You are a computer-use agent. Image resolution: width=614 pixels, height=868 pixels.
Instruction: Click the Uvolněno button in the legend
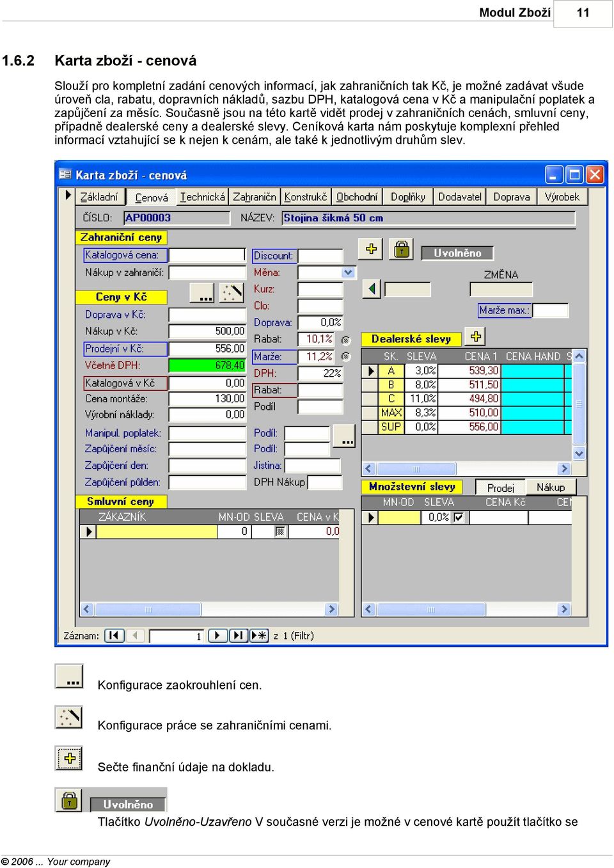click(x=128, y=805)
